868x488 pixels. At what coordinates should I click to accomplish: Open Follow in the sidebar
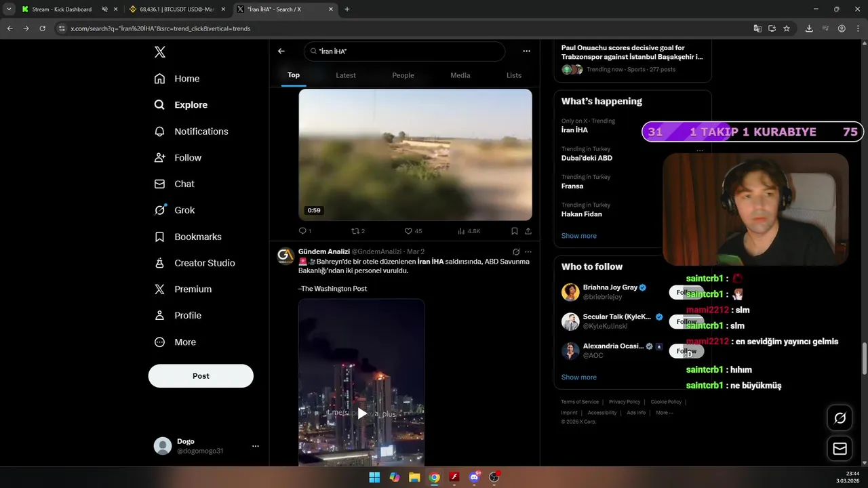pyautogui.click(x=178, y=158)
